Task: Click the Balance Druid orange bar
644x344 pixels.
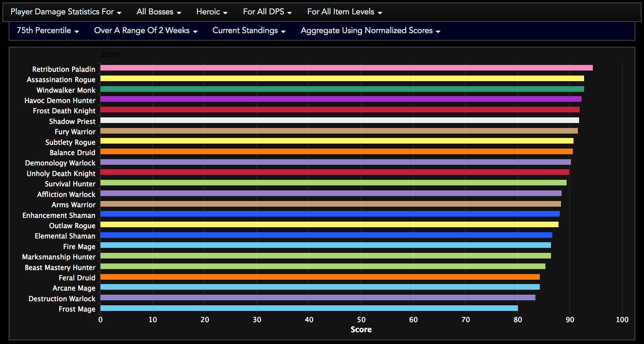Action: click(x=336, y=151)
